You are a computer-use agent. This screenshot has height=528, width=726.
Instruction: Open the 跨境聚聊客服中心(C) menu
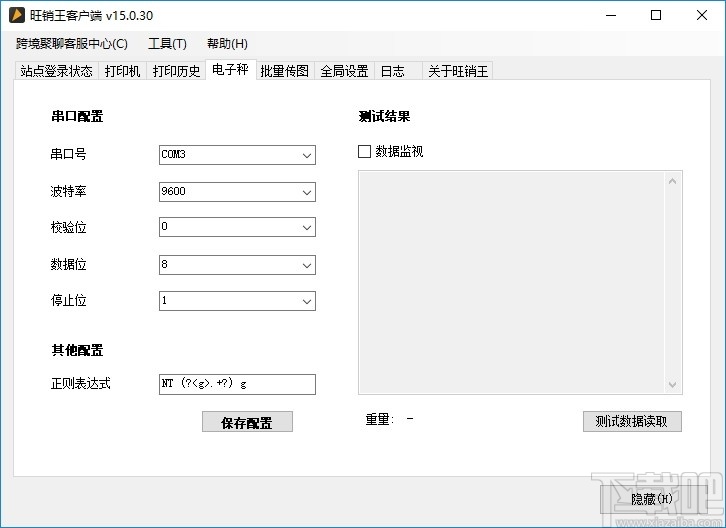(x=72, y=44)
